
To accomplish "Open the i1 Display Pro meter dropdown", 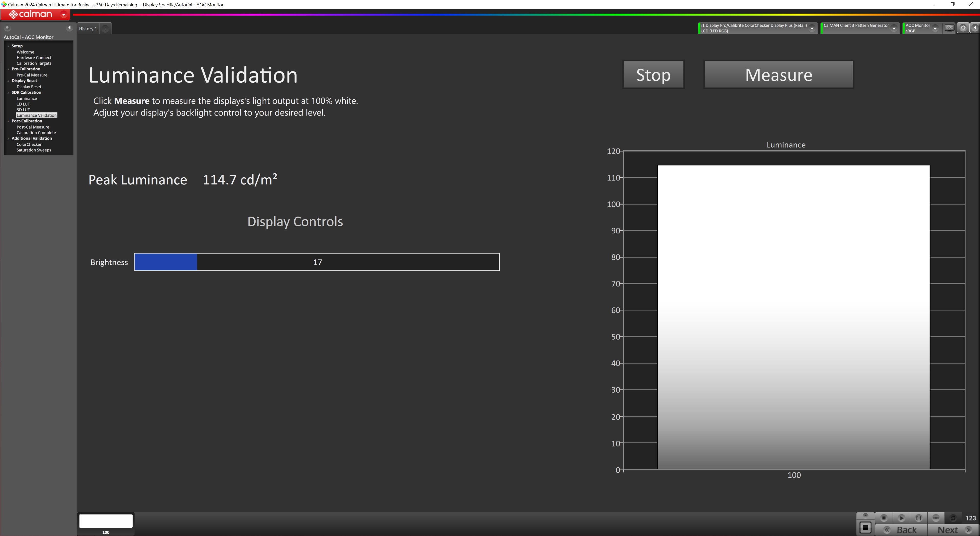I will (812, 28).
